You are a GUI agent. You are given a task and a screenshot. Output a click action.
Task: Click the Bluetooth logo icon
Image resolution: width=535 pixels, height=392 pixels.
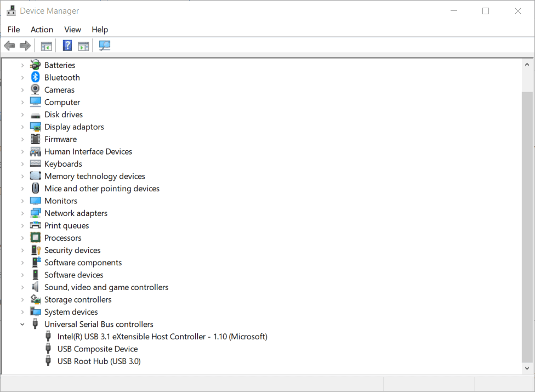coord(35,77)
